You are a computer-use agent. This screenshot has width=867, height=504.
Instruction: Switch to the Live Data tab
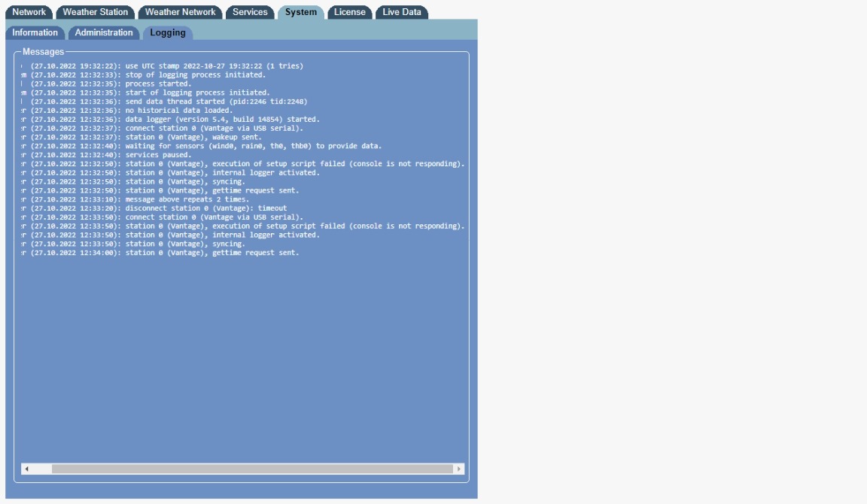[x=402, y=12]
